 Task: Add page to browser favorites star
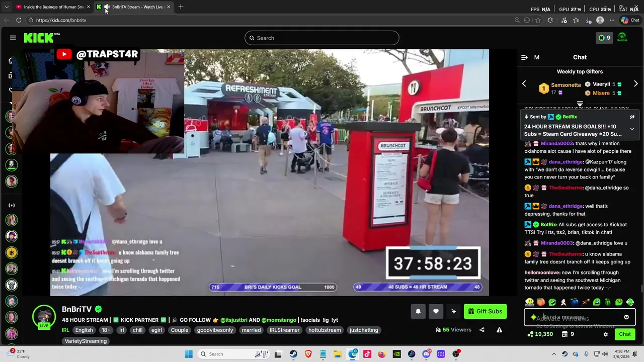pos(538,20)
